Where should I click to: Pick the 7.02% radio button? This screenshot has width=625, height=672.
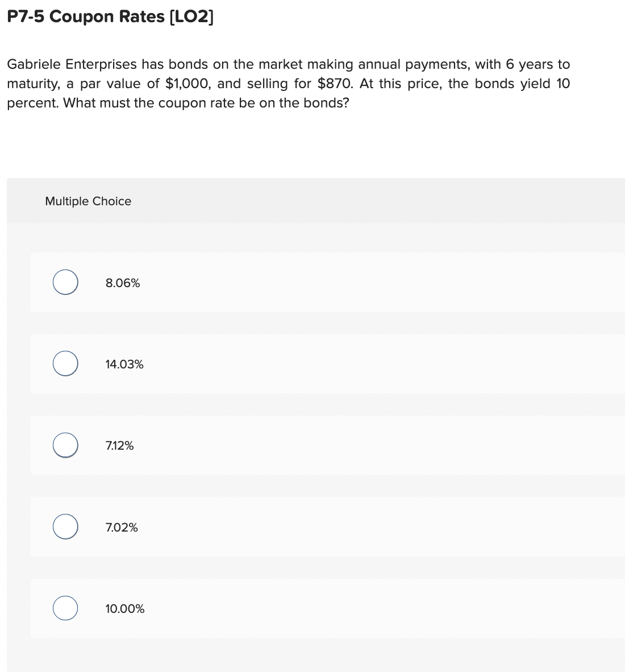coord(65,527)
